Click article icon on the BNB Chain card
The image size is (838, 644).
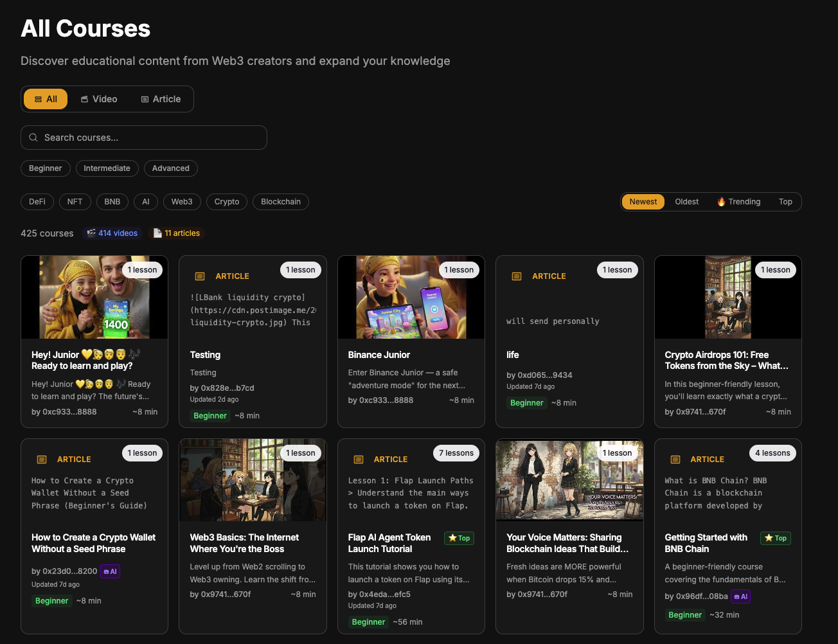tap(675, 460)
